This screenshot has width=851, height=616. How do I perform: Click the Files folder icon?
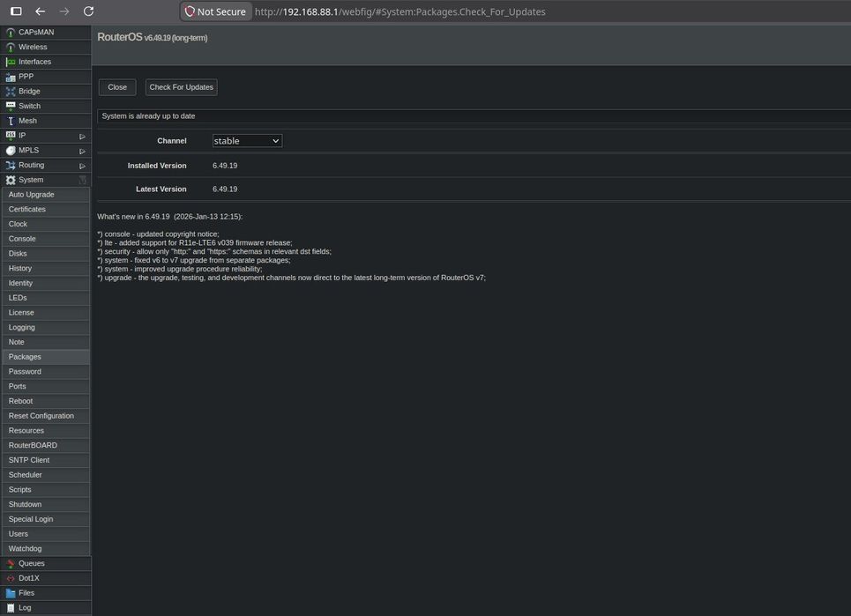click(11, 593)
